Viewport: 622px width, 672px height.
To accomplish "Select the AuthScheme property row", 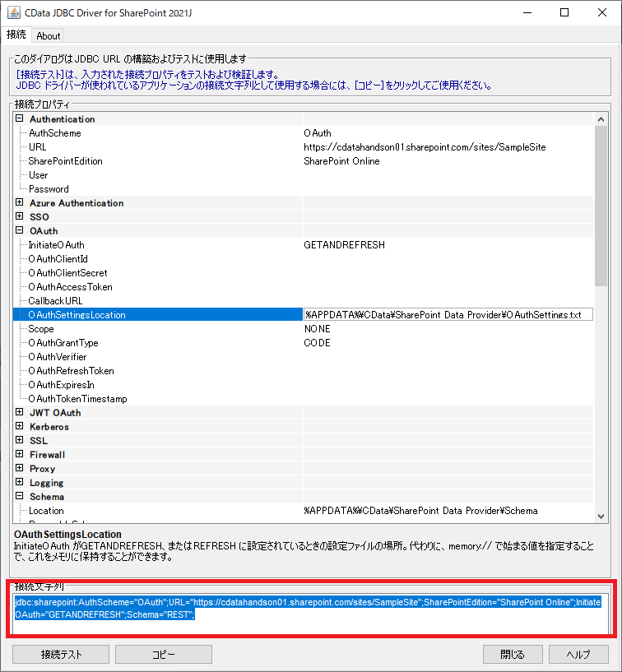I will 55,133.
